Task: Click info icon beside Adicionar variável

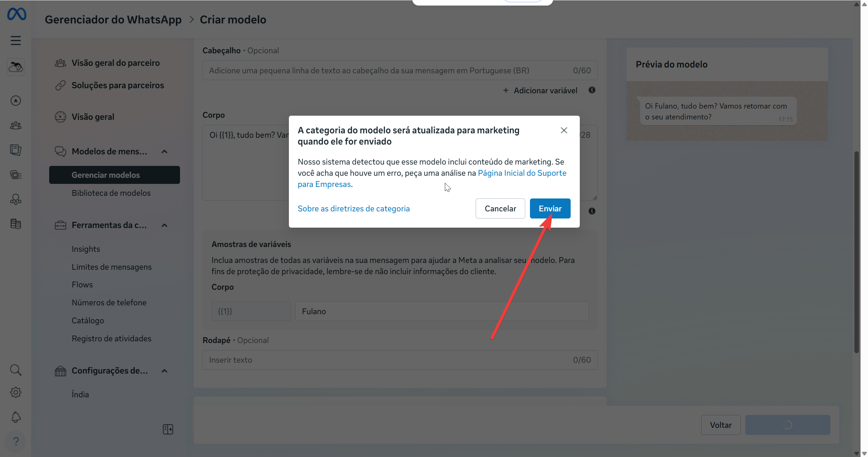Action: [x=592, y=90]
